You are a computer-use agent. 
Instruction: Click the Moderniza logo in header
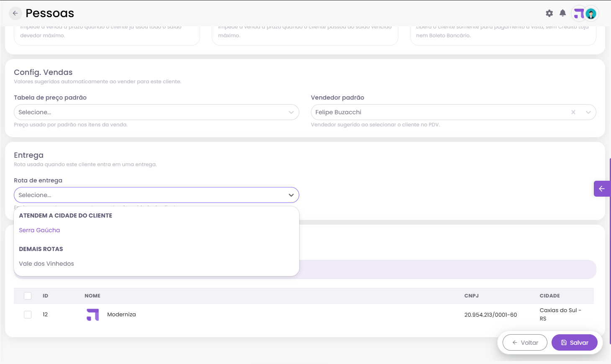[579, 14]
